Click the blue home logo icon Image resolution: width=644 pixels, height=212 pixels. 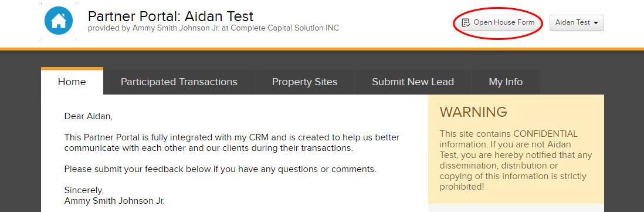(x=58, y=21)
